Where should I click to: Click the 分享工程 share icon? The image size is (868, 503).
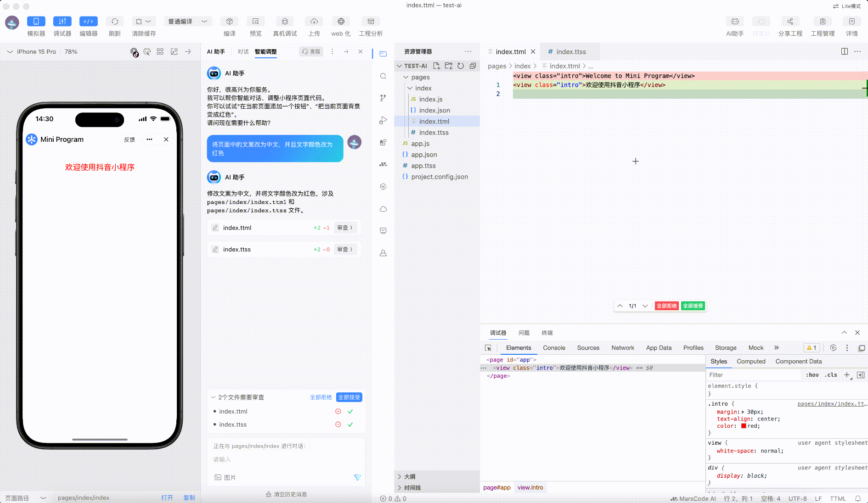[790, 22]
